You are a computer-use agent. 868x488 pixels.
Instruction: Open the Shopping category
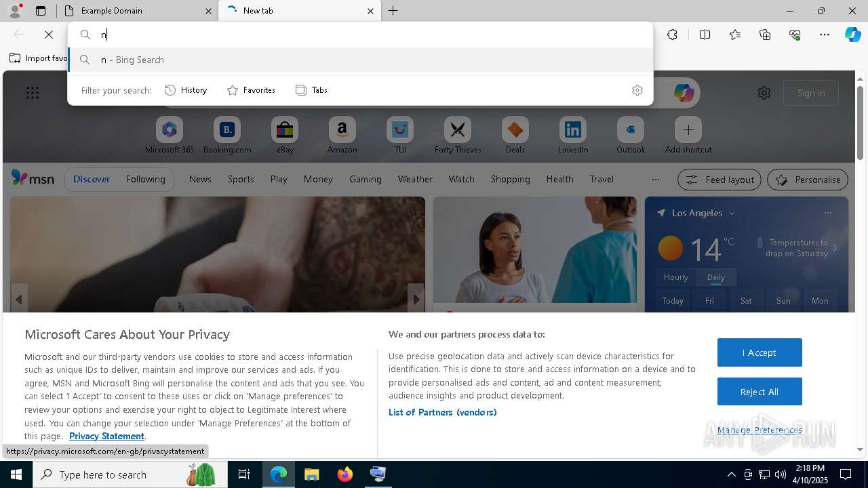coord(510,179)
